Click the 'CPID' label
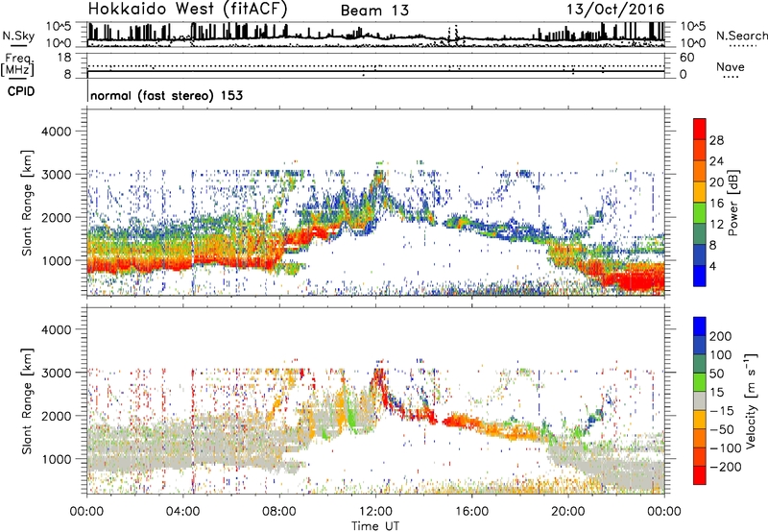Image resolution: width=768 pixels, height=532 pixels. pyautogui.click(x=21, y=91)
